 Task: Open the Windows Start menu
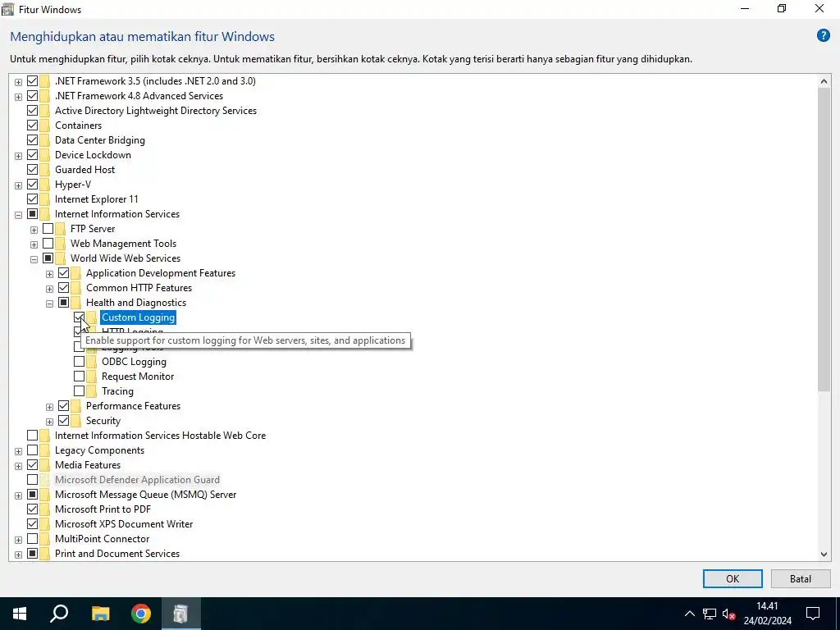pos(20,614)
